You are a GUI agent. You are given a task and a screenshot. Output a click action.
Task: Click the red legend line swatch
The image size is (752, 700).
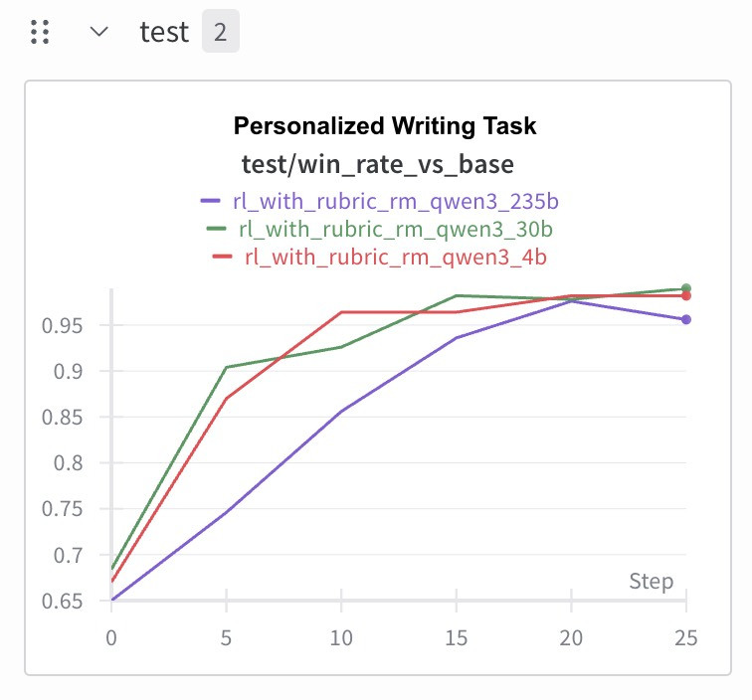click(223, 257)
